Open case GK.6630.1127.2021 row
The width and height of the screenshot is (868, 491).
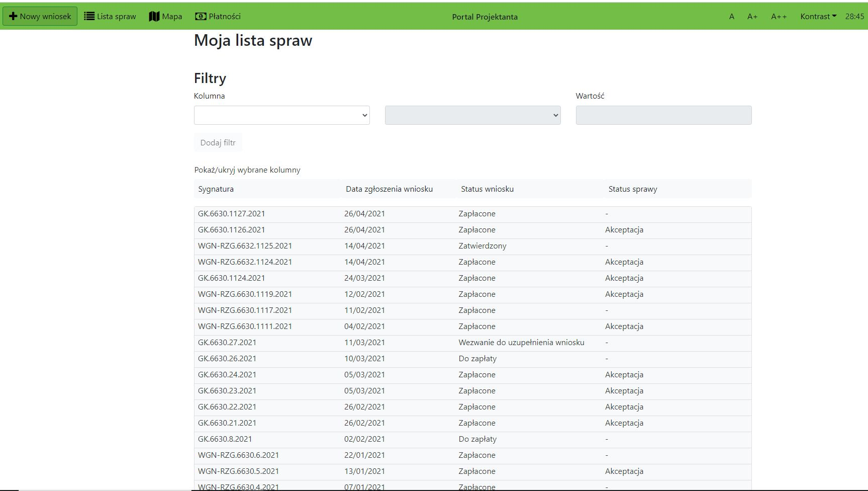(x=231, y=214)
